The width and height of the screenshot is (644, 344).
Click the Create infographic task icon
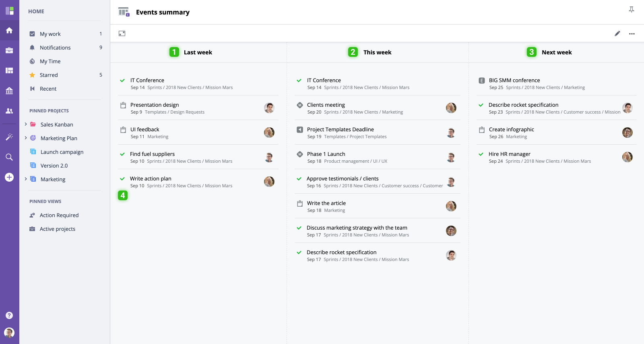pyautogui.click(x=482, y=130)
